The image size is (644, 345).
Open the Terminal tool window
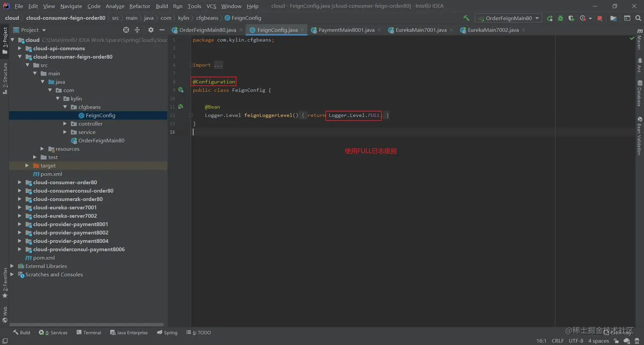89,333
